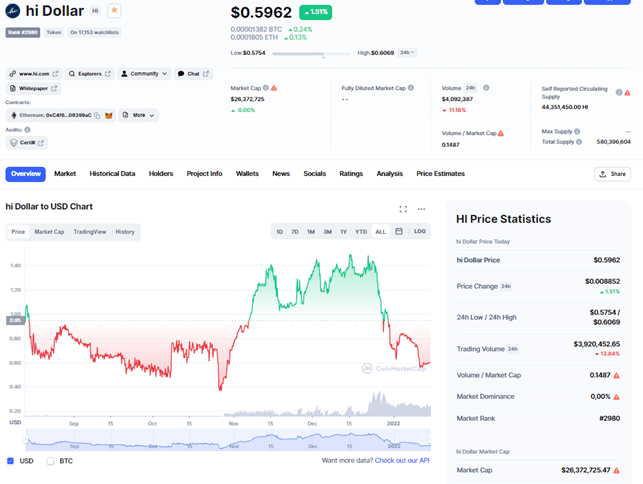Click the Rank #2980 badge

23,32
